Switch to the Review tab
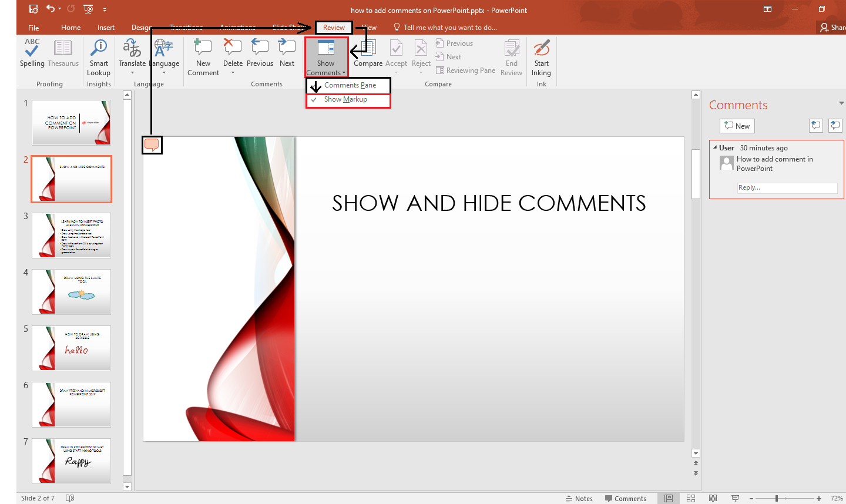The height and width of the screenshot is (504, 846). [x=334, y=27]
